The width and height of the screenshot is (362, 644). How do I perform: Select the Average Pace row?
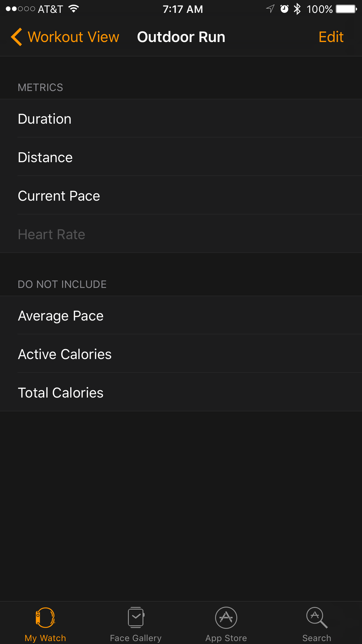coord(181,316)
